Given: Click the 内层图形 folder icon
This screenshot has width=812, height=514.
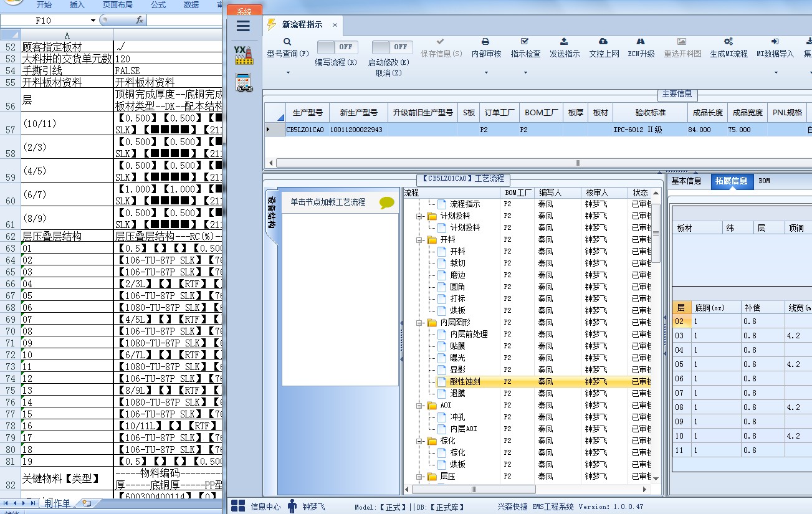Looking at the screenshot, I should click(432, 322).
